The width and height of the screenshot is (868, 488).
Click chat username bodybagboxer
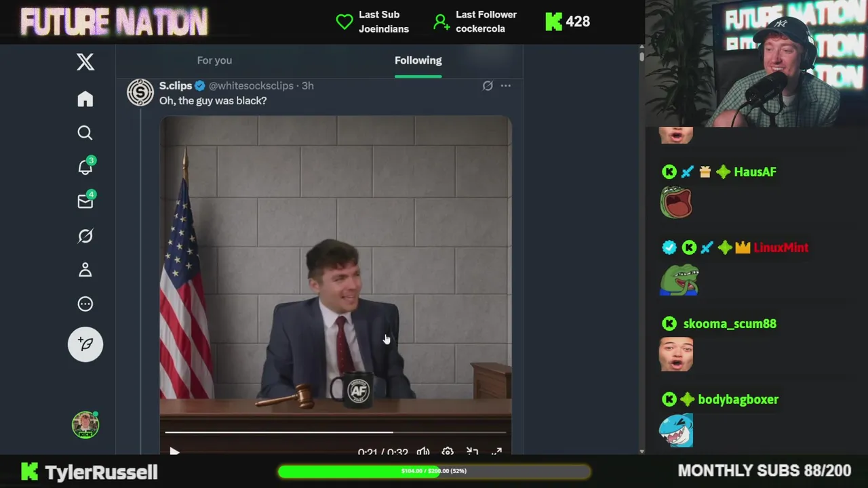738,400
